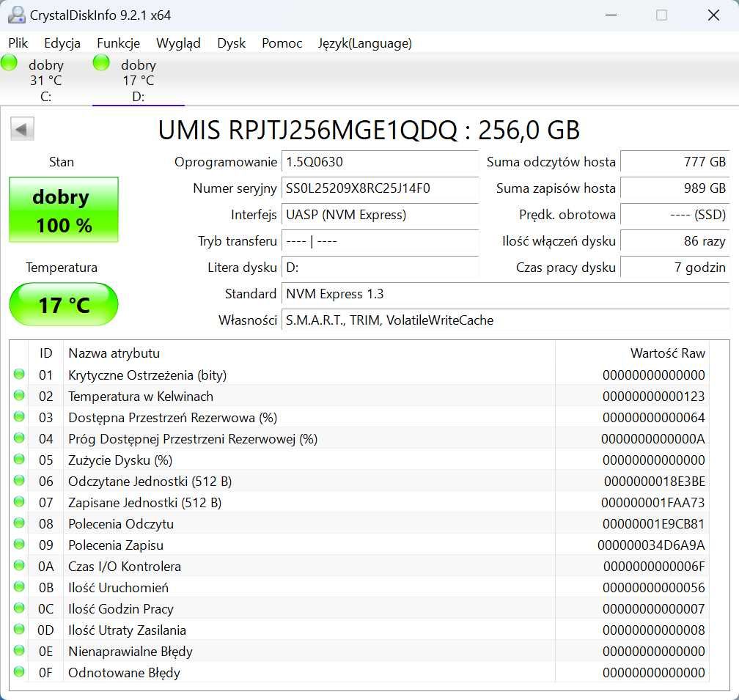This screenshot has width=739, height=700.
Task: Close the CrystalDiskInfo window
Action: click(713, 15)
